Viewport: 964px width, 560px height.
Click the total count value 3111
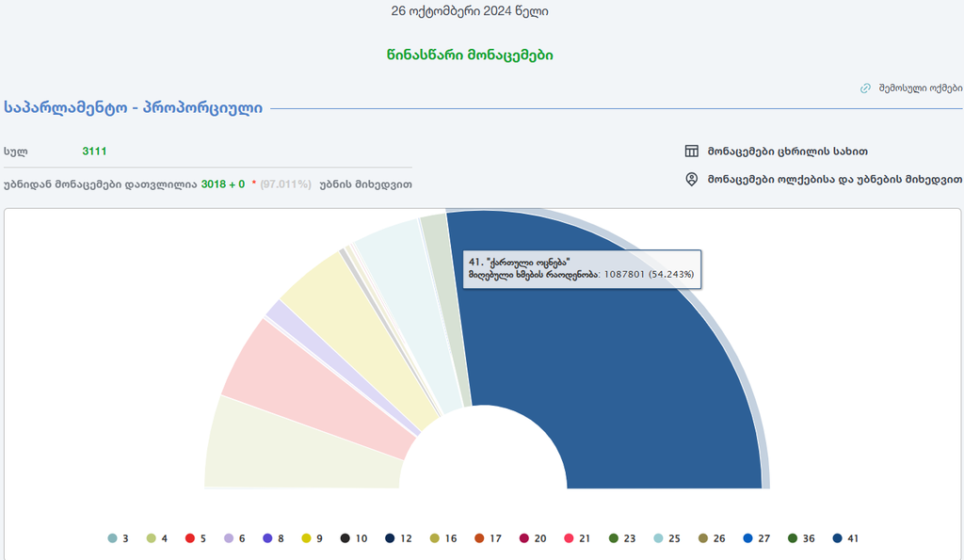click(x=94, y=152)
